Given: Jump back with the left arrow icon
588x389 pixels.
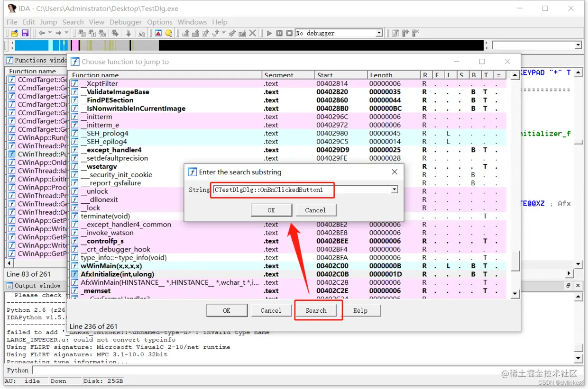Looking at the screenshot, I should pos(42,33).
